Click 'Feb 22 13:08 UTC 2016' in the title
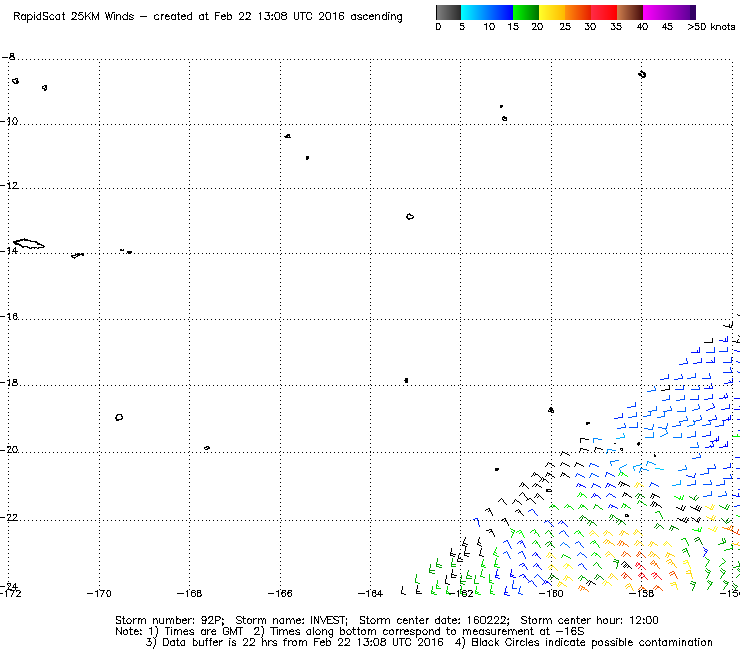 (279, 17)
